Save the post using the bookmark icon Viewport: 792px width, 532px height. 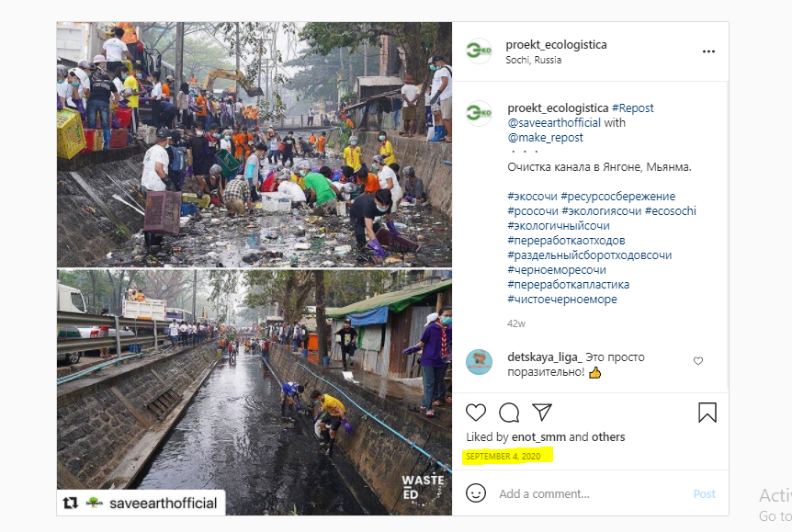pos(706,413)
